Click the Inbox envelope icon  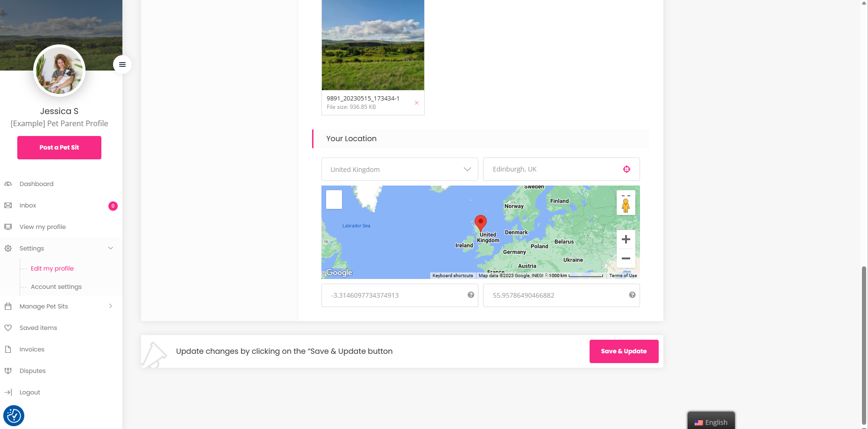8,206
